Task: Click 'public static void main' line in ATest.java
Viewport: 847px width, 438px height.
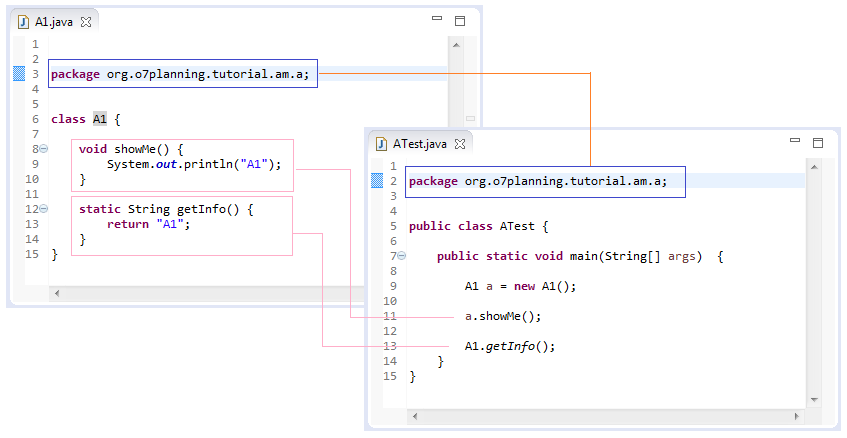Action: [580, 256]
